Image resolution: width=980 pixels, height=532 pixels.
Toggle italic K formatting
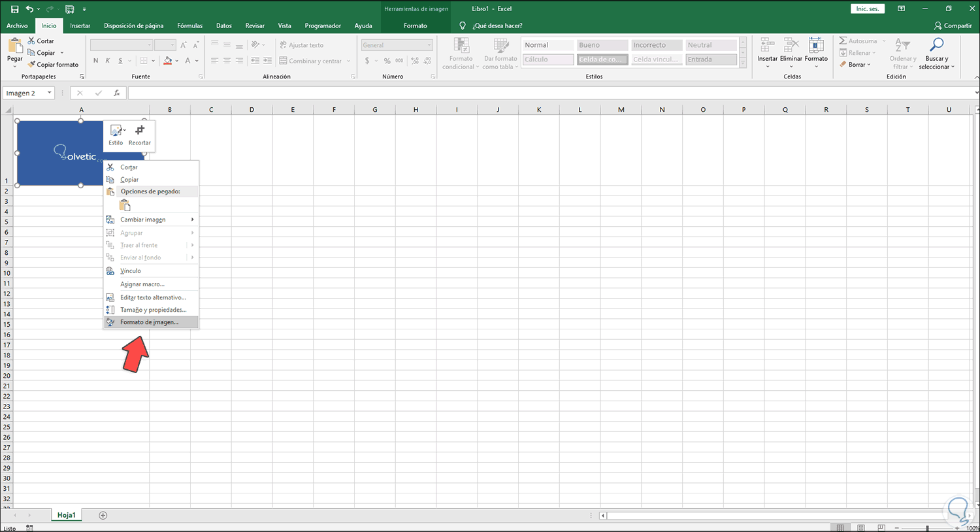pos(108,61)
